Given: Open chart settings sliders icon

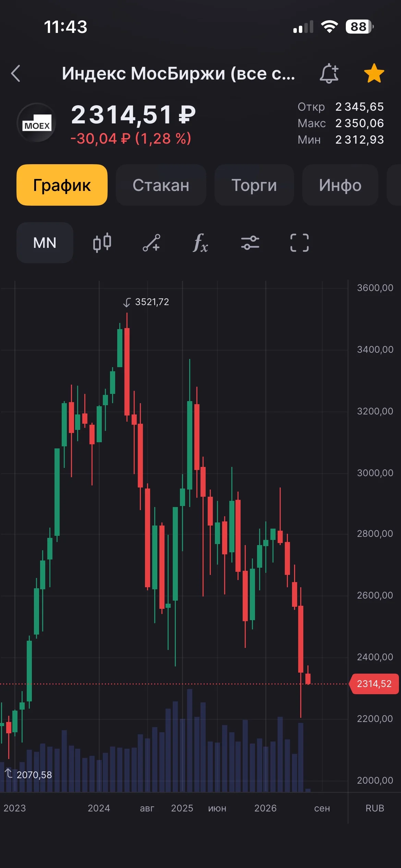Looking at the screenshot, I should point(250,243).
